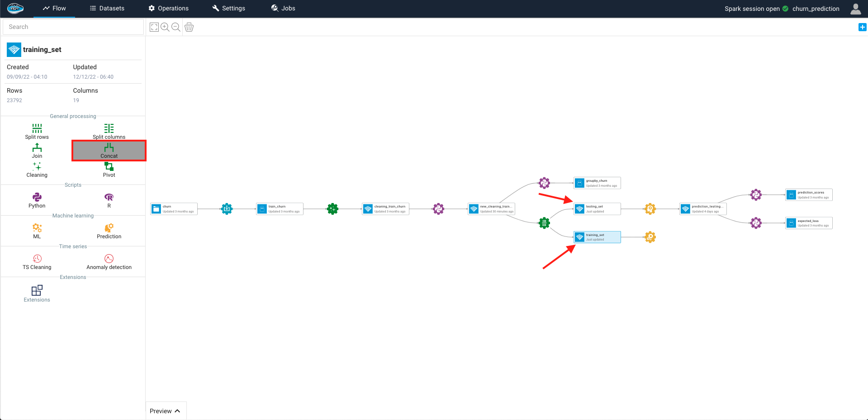The width and height of the screenshot is (868, 420).
Task: Open Extensions link in sidebar
Action: click(x=37, y=293)
